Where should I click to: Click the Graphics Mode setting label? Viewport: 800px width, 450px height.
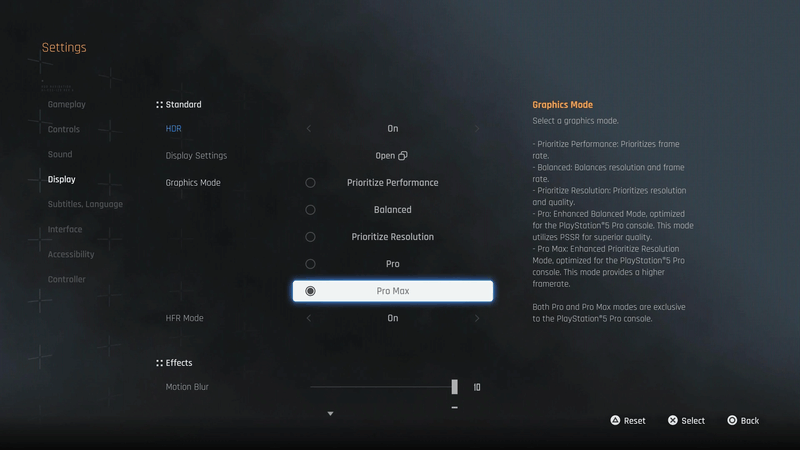pyautogui.click(x=193, y=183)
